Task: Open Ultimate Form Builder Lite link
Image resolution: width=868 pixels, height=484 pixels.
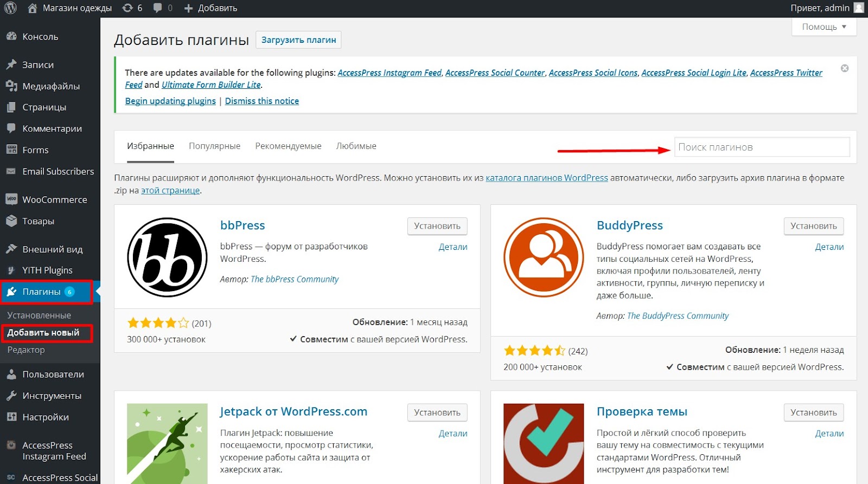Action: tap(211, 85)
